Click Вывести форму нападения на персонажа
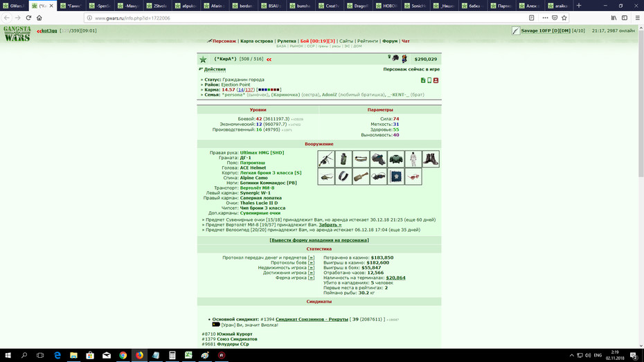Image resolution: width=644 pixels, height=362 pixels. 319,240
